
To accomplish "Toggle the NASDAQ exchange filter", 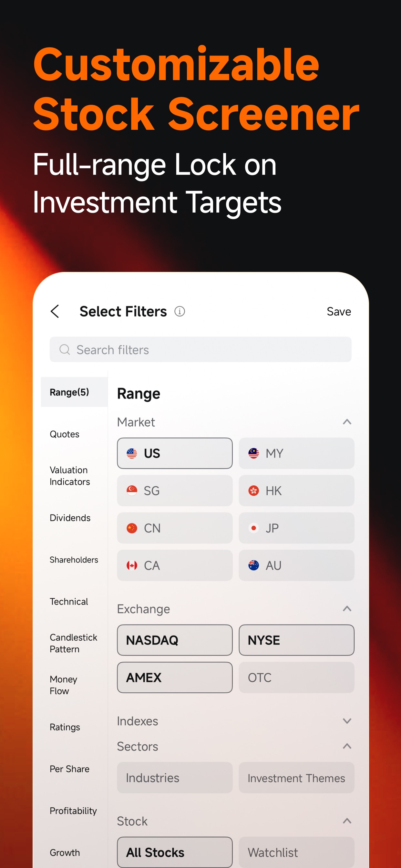I will pos(175,640).
